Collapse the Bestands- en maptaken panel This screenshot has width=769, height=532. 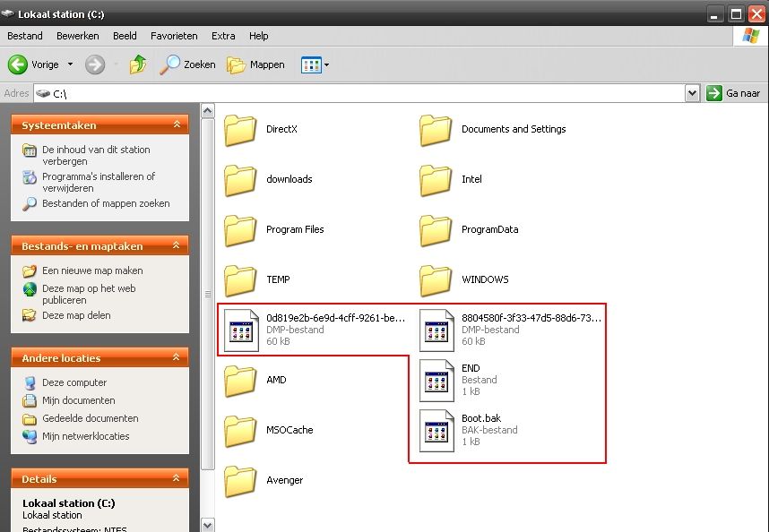pyautogui.click(x=177, y=245)
